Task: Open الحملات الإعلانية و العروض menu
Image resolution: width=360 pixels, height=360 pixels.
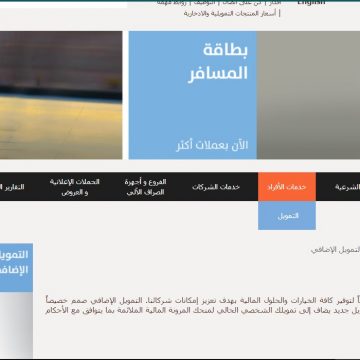Action: (x=75, y=187)
